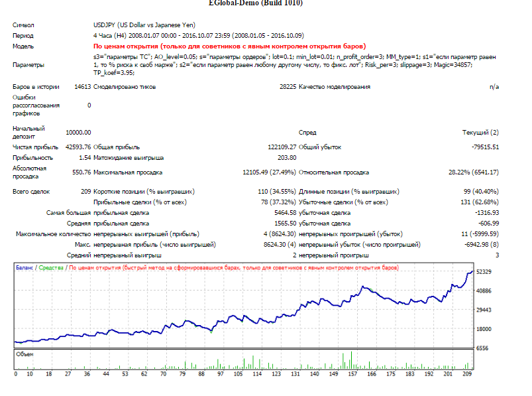Click the losing trades value 131 (62.68%)

pos(480,202)
